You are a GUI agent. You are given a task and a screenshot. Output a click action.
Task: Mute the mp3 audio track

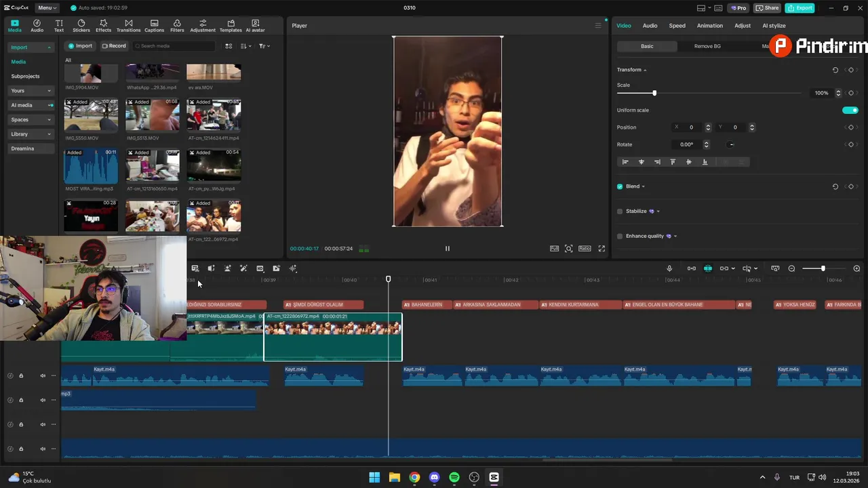[x=43, y=400]
